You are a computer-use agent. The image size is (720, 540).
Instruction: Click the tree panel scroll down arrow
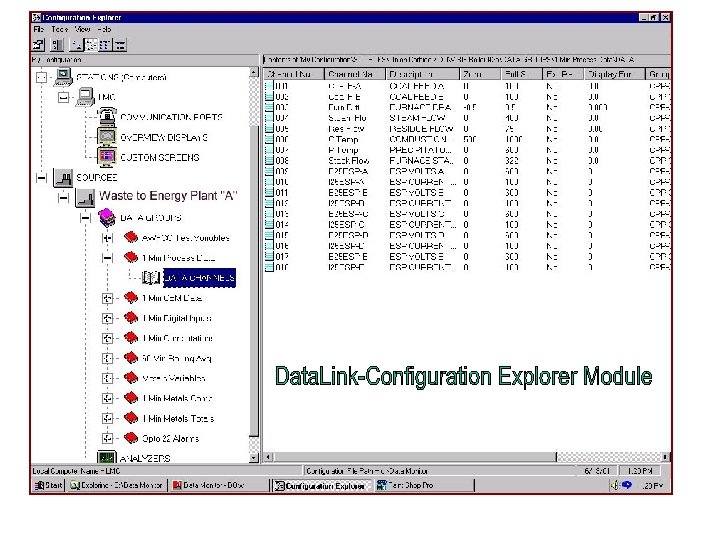(254, 458)
